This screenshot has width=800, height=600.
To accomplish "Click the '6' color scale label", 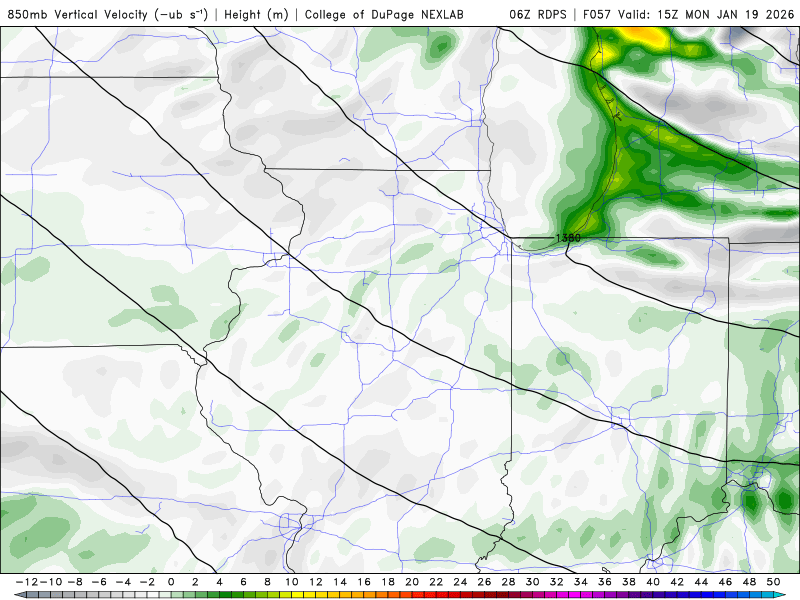I will tap(243, 582).
